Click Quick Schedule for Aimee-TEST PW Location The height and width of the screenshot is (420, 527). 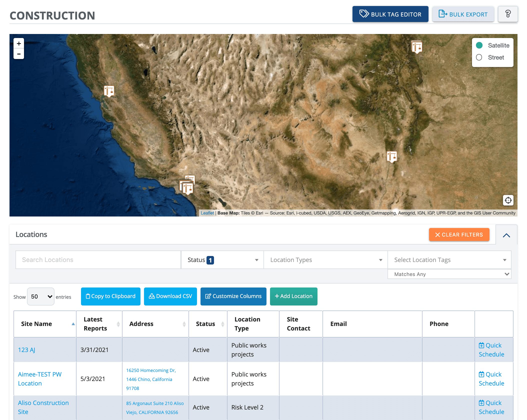pos(491,379)
